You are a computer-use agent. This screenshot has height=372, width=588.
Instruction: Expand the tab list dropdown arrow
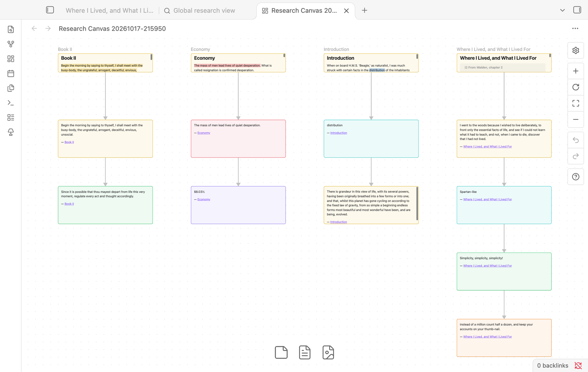coord(562,10)
